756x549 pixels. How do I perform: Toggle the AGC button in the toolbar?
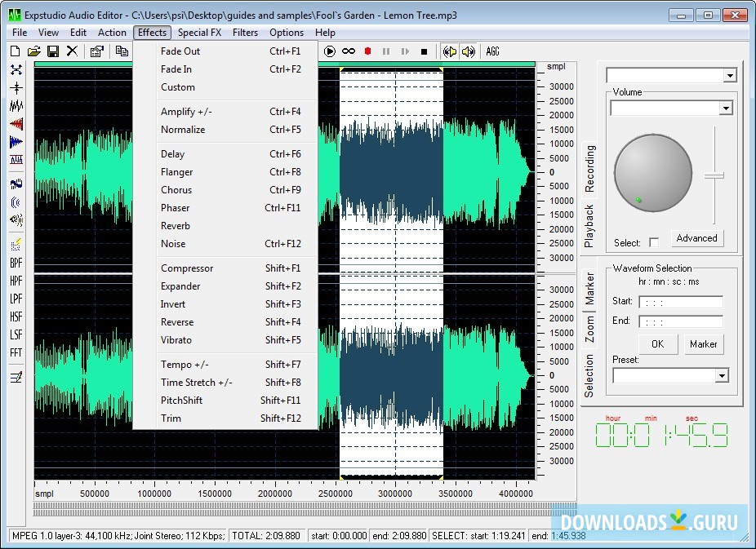click(492, 51)
